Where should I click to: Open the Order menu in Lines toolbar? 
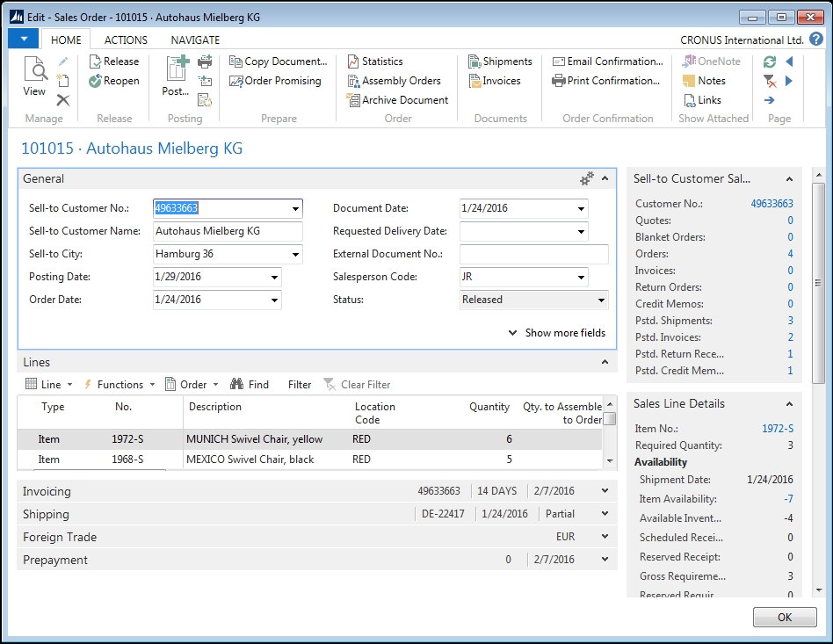point(192,384)
